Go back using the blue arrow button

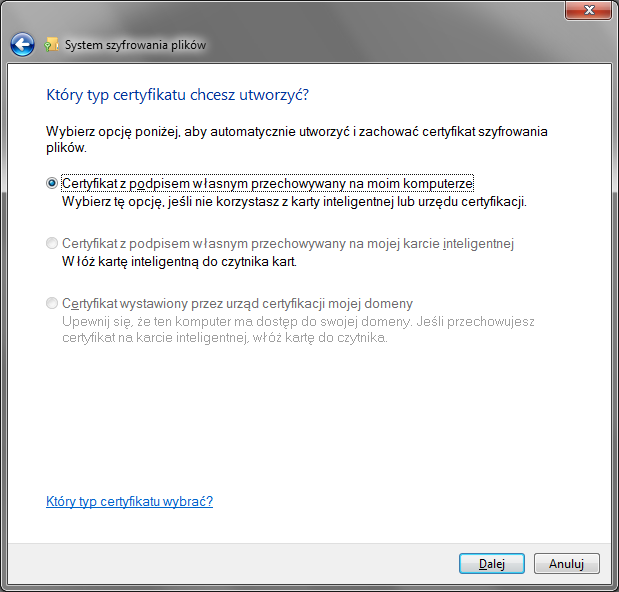pyautogui.click(x=22, y=45)
